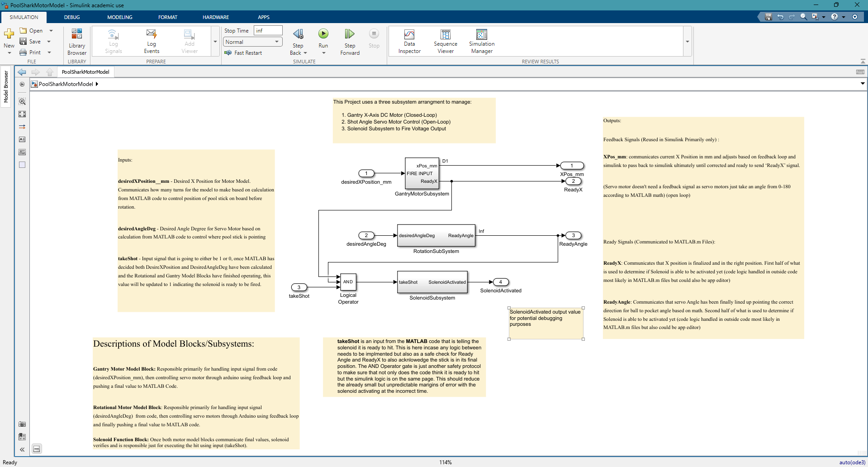Launch the Data Inspector
The image size is (868, 467).
pos(409,41)
